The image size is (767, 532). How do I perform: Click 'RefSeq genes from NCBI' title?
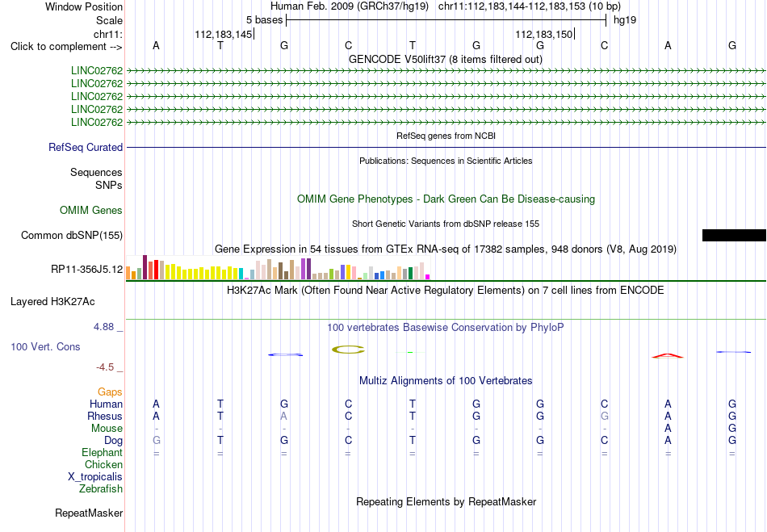tap(446, 136)
